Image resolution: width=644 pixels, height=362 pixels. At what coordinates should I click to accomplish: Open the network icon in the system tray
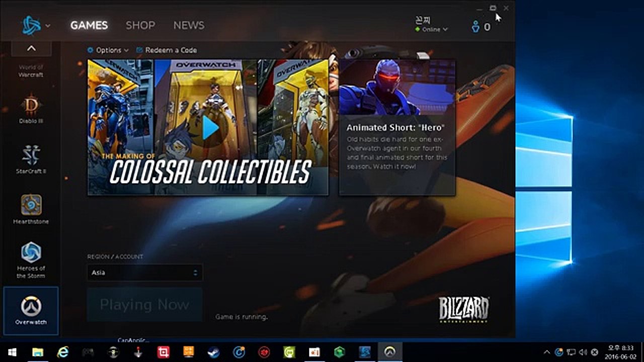[571, 352]
